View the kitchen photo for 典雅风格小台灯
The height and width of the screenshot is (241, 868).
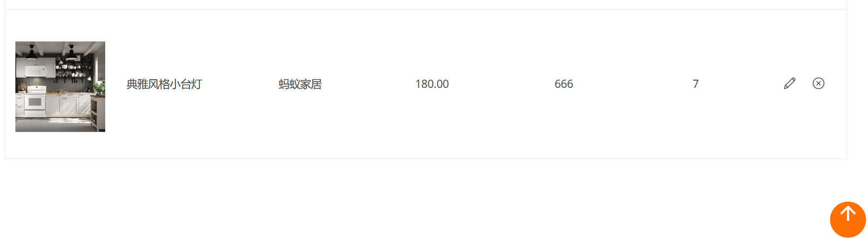pyautogui.click(x=60, y=86)
